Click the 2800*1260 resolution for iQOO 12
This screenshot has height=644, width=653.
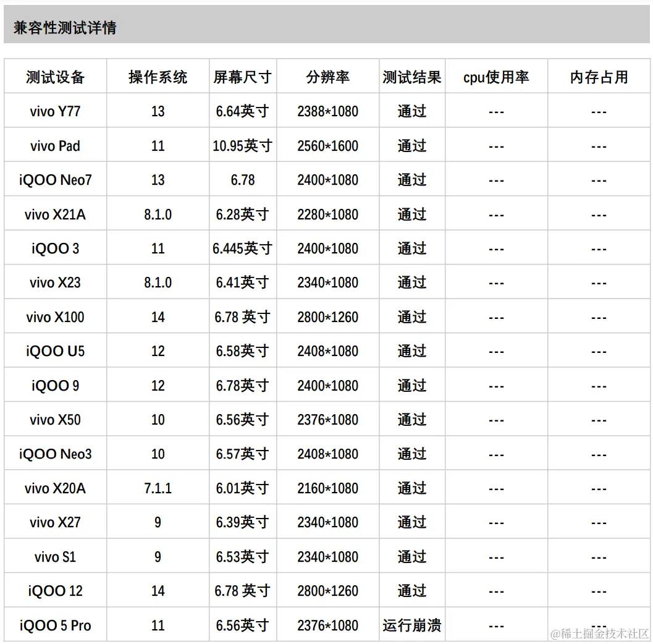(x=328, y=591)
